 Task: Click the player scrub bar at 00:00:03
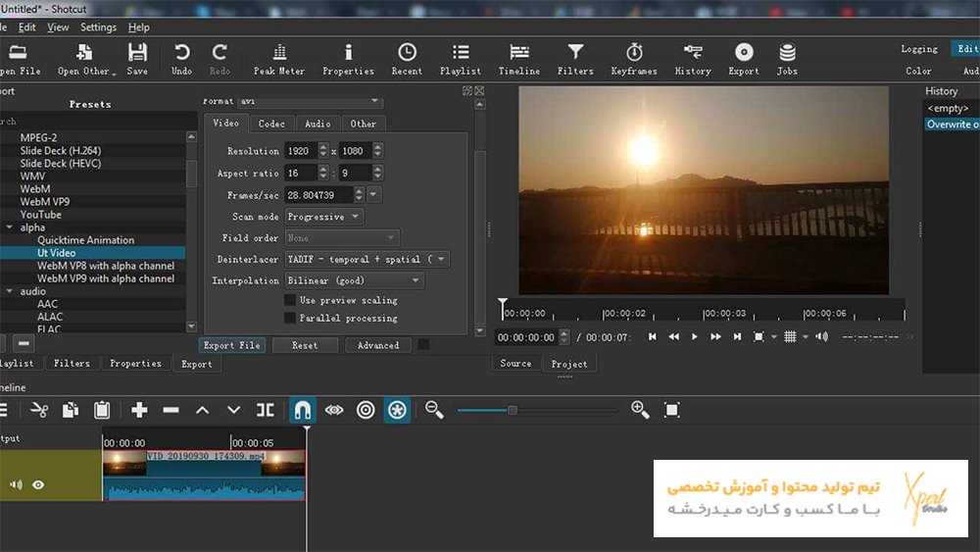[x=724, y=313]
